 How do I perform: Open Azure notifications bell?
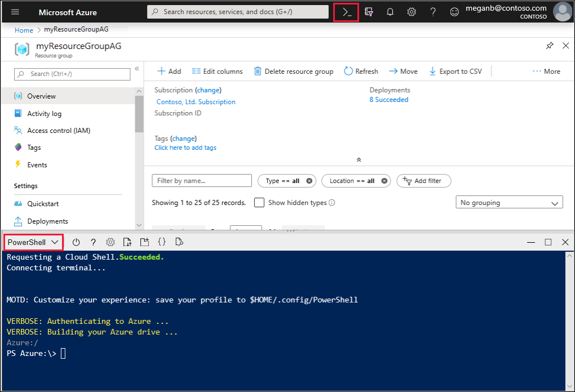click(390, 12)
